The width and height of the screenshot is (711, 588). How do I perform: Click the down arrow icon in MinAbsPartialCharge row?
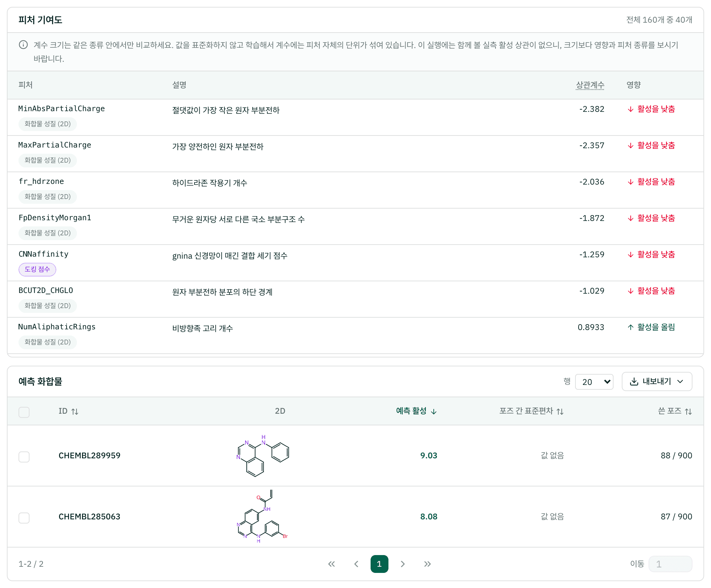(630, 109)
